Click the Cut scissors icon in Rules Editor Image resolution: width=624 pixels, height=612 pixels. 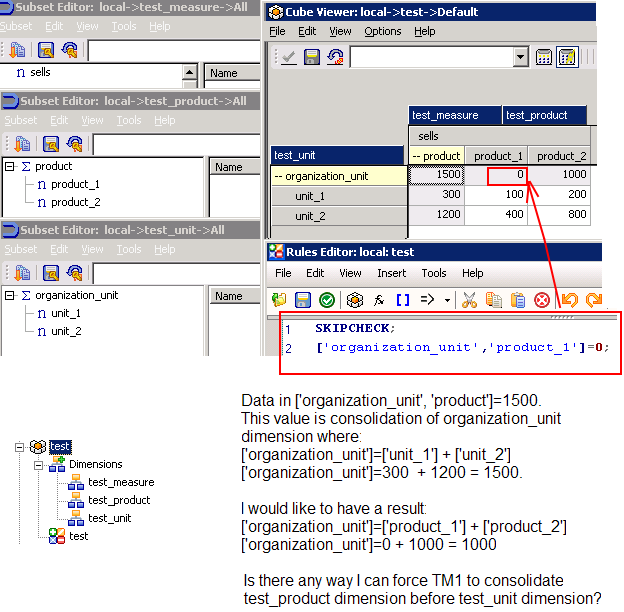[x=470, y=300]
